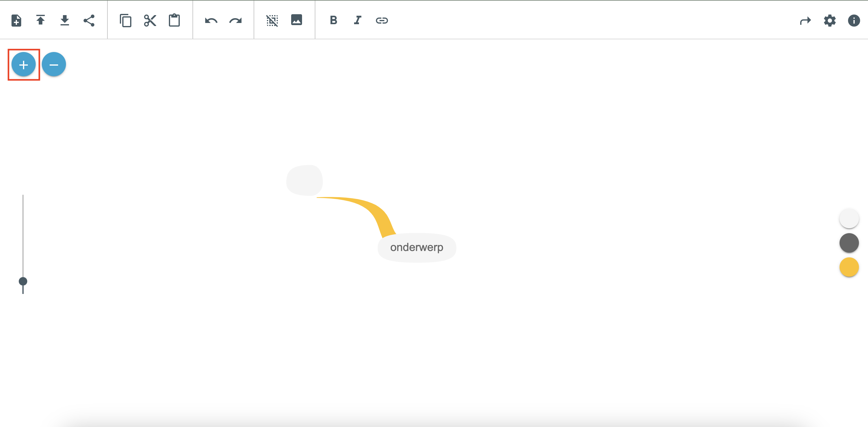The height and width of the screenshot is (427, 868).
Task: Click the scissors cut icon
Action: tap(150, 21)
